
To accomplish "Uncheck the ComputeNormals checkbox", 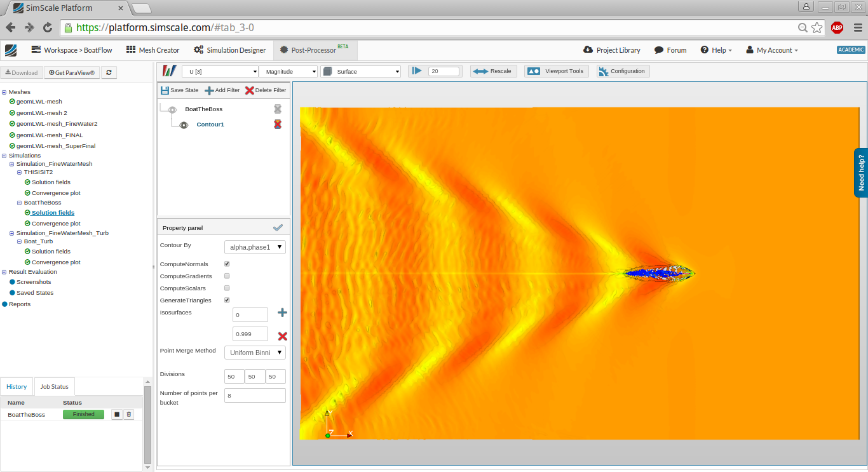I will [227, 264].
